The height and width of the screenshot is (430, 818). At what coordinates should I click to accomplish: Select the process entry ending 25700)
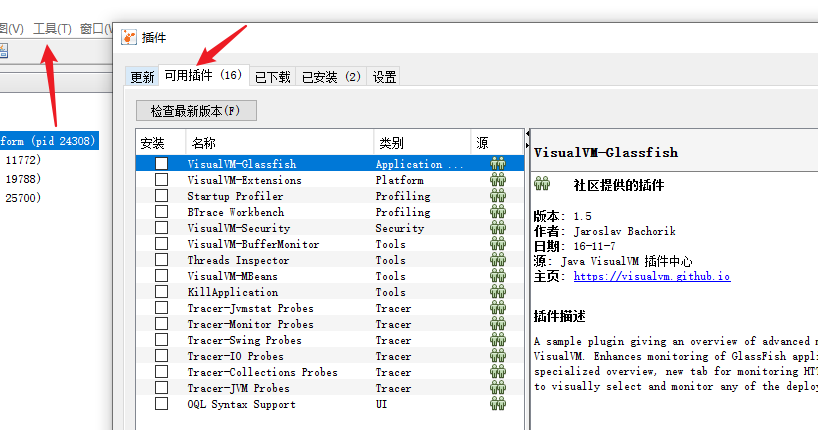point(22,198)
